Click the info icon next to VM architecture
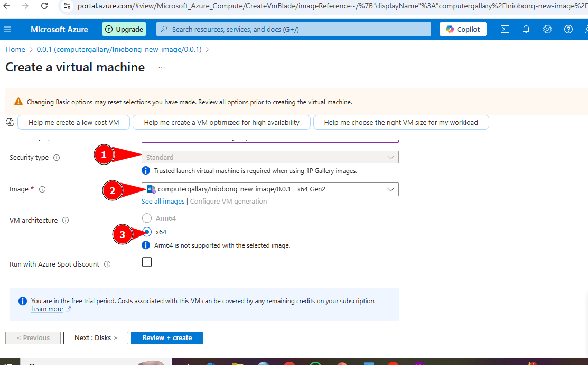 tap(66, 221)
